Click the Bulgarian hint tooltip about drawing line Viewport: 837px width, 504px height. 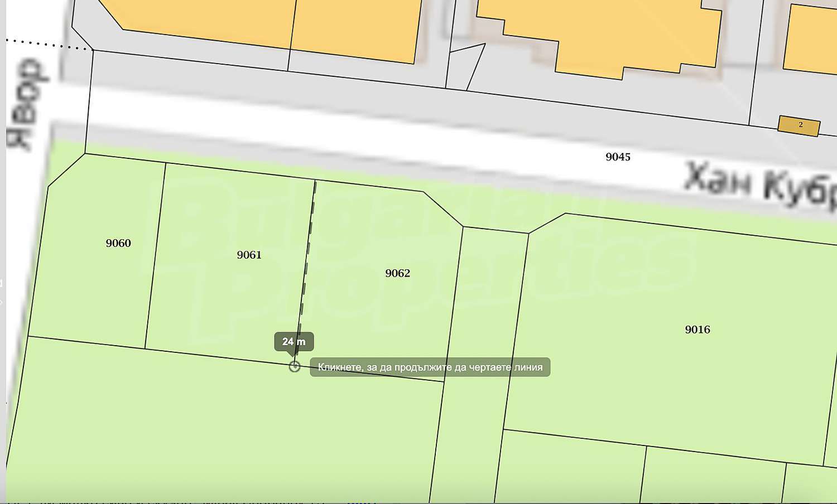430,367
